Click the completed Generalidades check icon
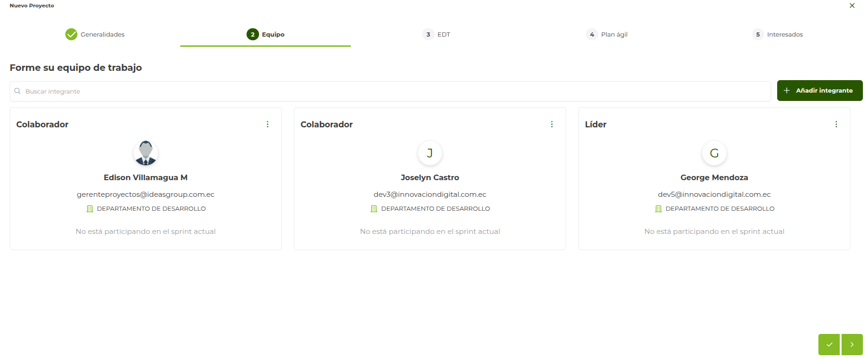 [x=71, y=34]
